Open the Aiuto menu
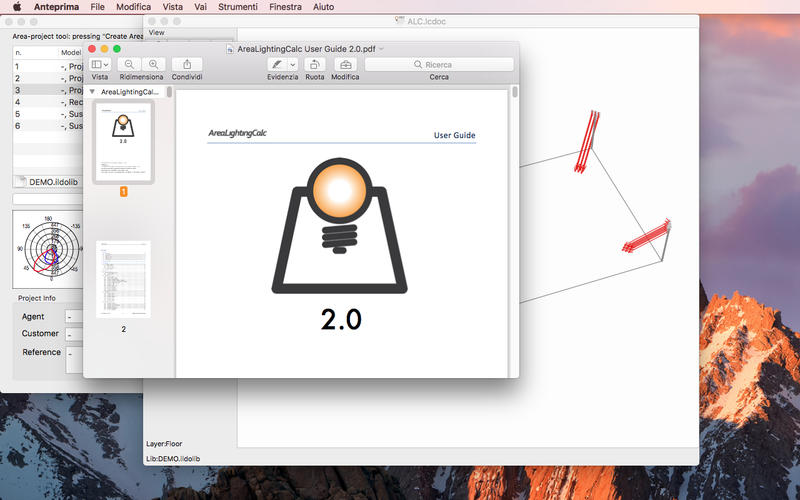 point(323,7)
